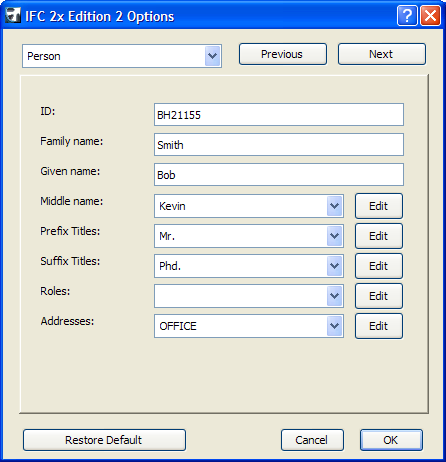Viewport: 446px width, 462px height.
Task: Click Edit next to Roles
Action: click(379, 296)
